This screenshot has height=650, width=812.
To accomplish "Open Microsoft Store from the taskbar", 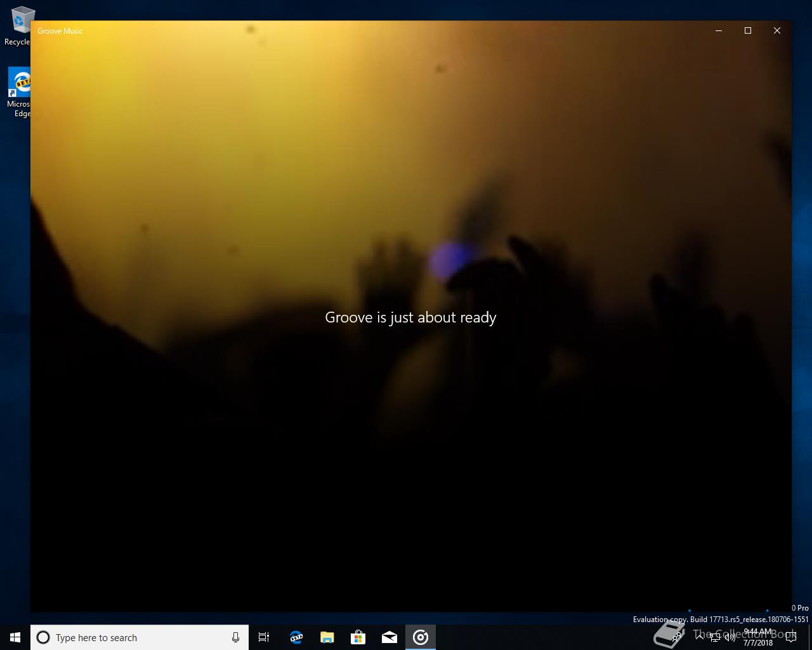I will (358, 637).
